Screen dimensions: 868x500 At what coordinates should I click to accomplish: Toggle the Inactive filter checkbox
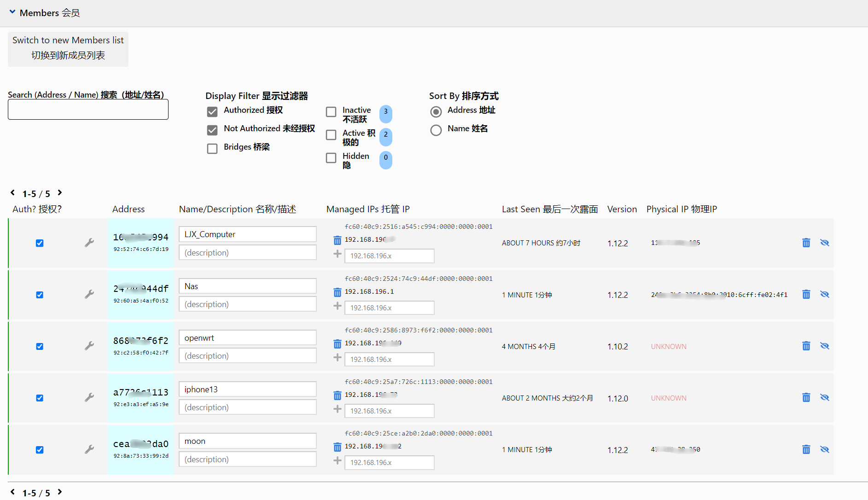tap(331, 112)
